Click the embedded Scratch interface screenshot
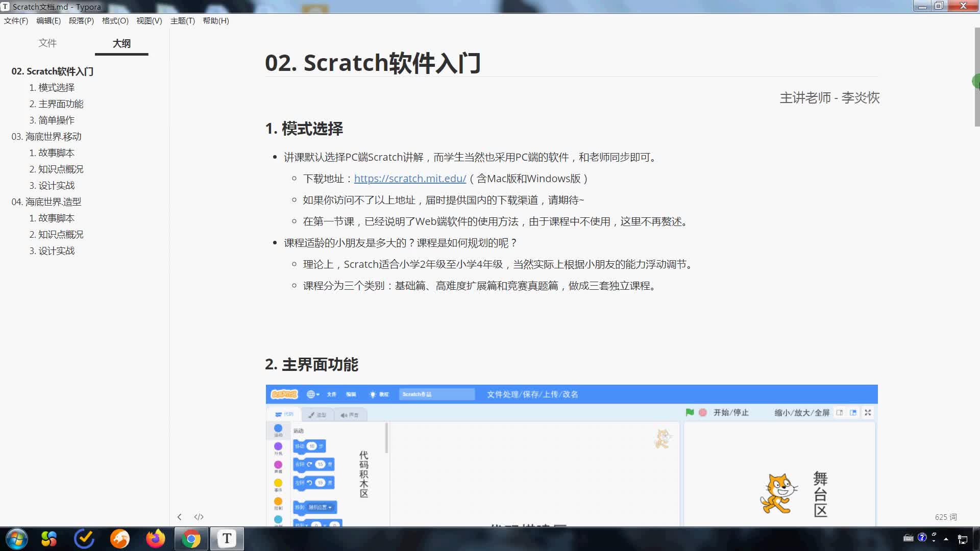The image size is (980, 551). (572, 455)
